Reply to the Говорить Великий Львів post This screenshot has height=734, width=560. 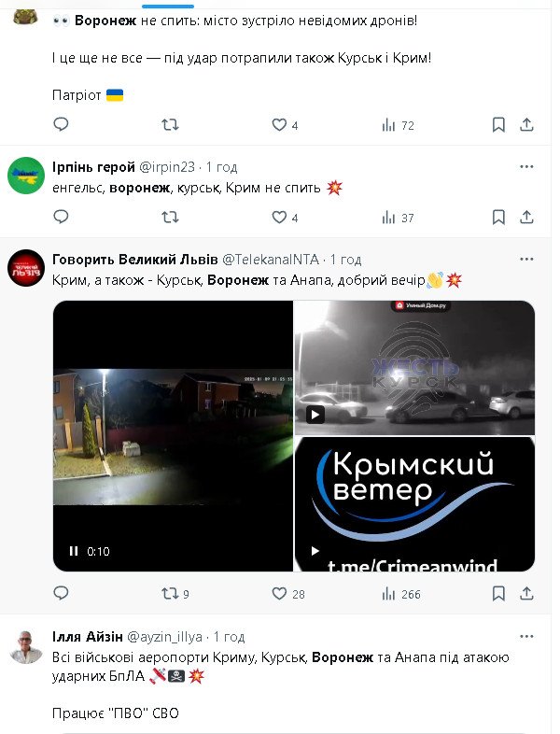coord(61,593)
